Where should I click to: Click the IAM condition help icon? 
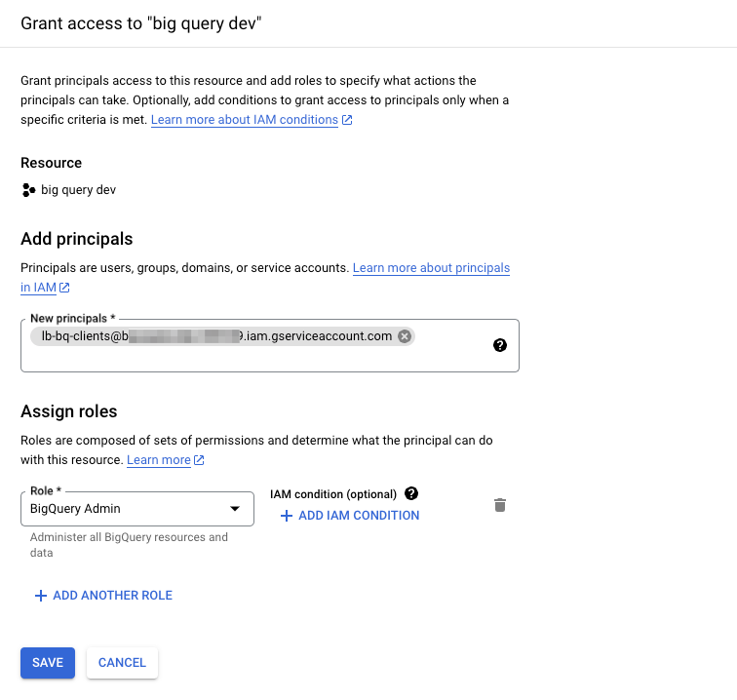coord(411,493)
